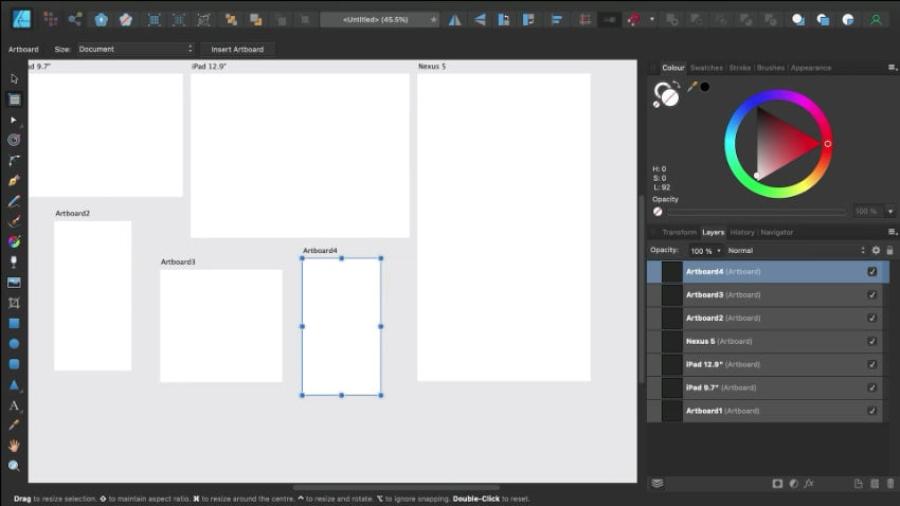Click the colour picker eyedropper icon
The image size is (900, 506).
(691, 87)
